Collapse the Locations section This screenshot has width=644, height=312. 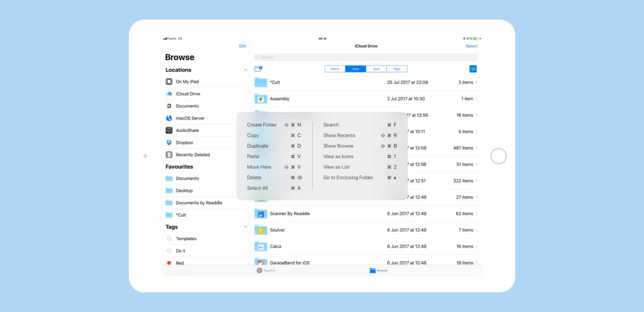(x=245, y=70)
